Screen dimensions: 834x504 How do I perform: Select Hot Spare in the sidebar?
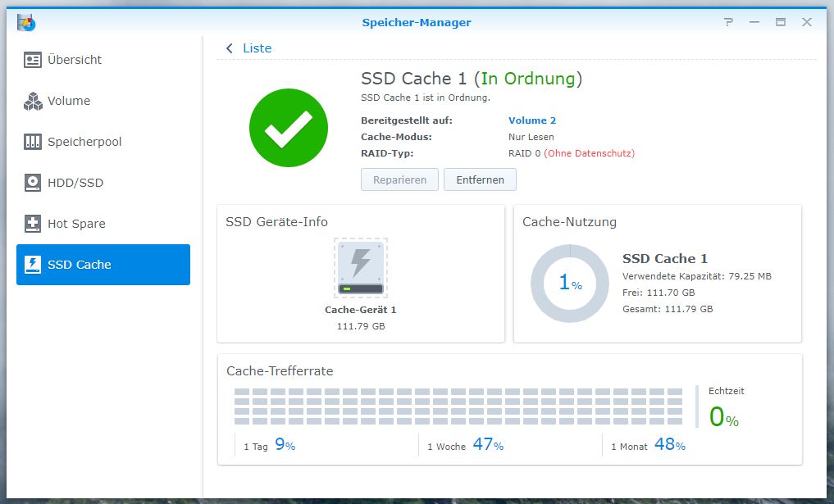tap(103, 224)
